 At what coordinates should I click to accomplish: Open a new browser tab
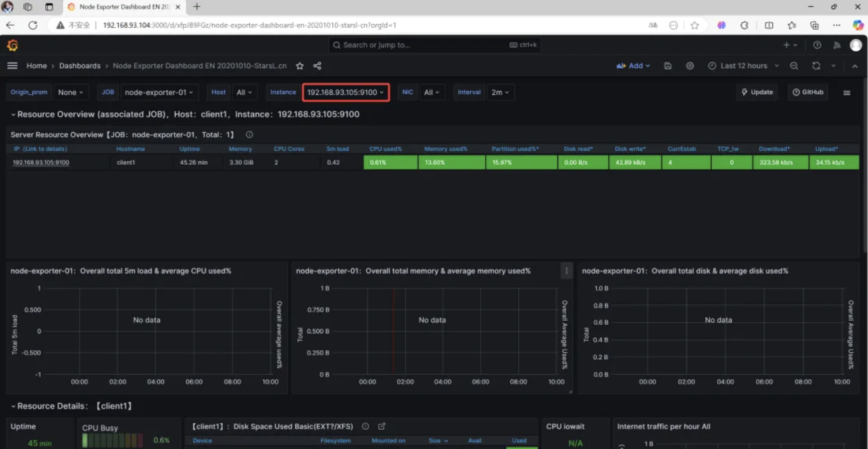pos(197,7)
